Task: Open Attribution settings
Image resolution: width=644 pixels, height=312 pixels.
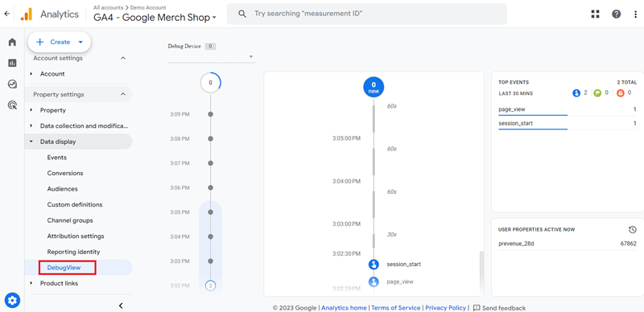Action: tap(76, 236)
